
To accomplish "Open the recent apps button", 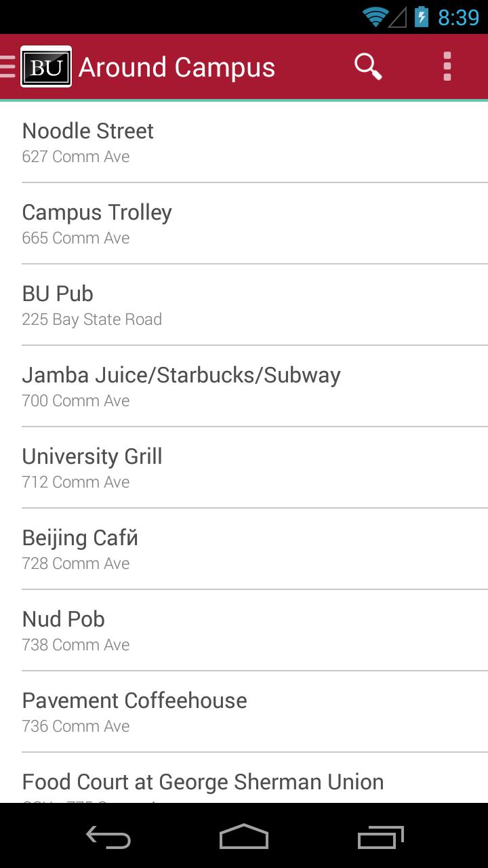I will [x=380, y=837].
